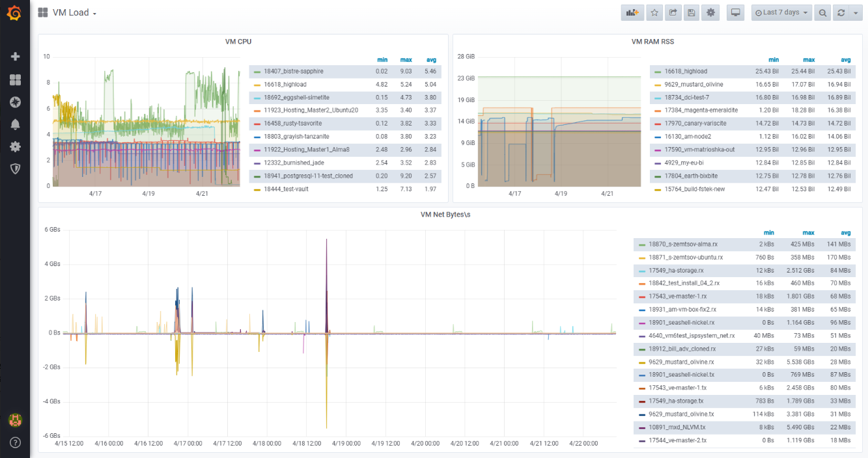Open the Last 7 days time picker
The height and width of the screenshot is (458, 868).
pyautogui.click(x=781, y=12)
